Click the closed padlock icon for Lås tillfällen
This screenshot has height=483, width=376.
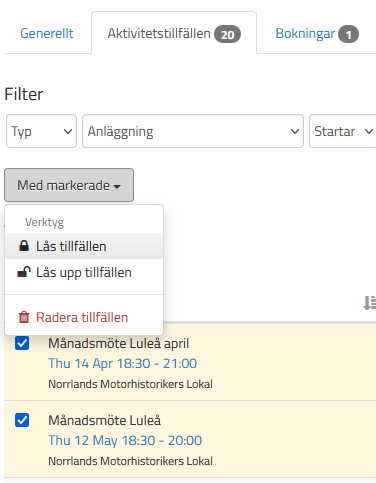pos(24,246)
